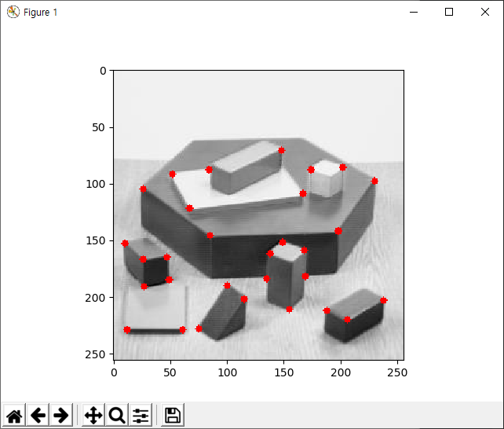Image resolution: width=504 pixels, height=429 pixels.
Task: Click the y-axis tick label 200
Action: coord(96,298)
